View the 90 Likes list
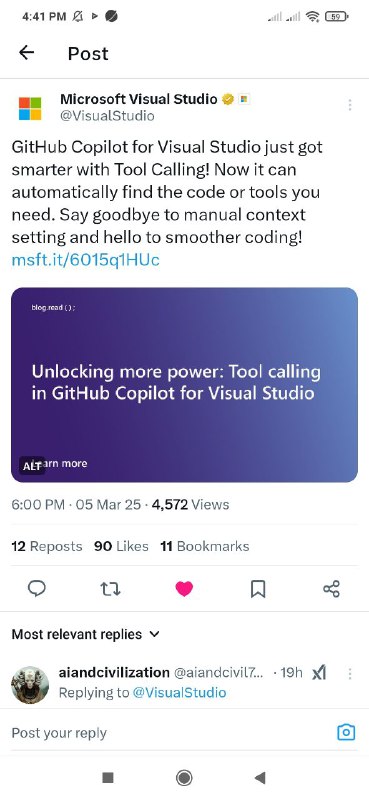The image size is (369, 800). click(x=121, y=546)
